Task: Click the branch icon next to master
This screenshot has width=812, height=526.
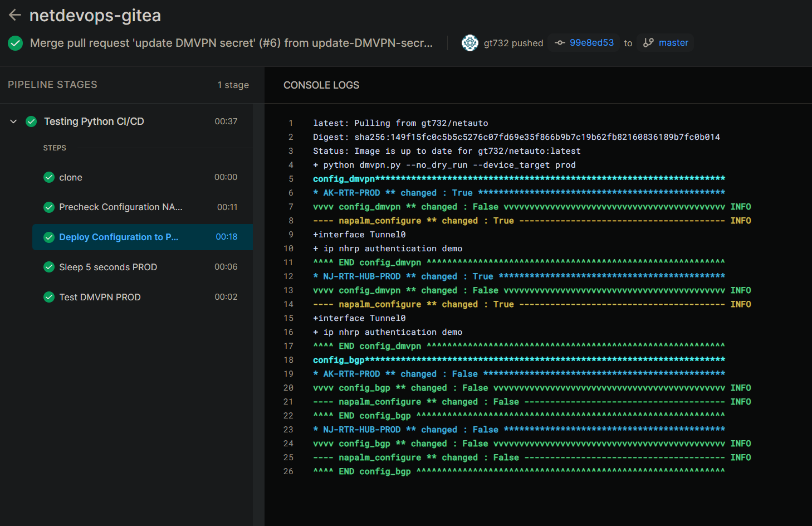Action: (648, 43)
